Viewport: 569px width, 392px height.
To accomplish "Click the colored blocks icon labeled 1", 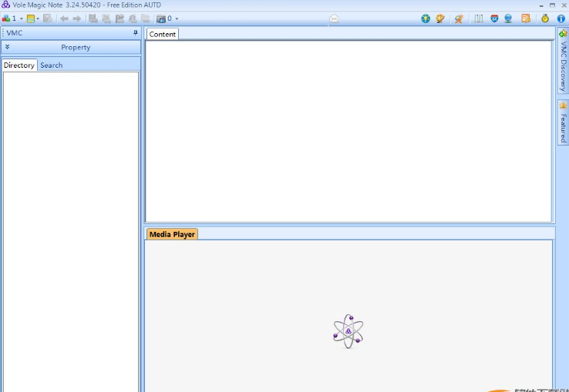I will 6,18.
